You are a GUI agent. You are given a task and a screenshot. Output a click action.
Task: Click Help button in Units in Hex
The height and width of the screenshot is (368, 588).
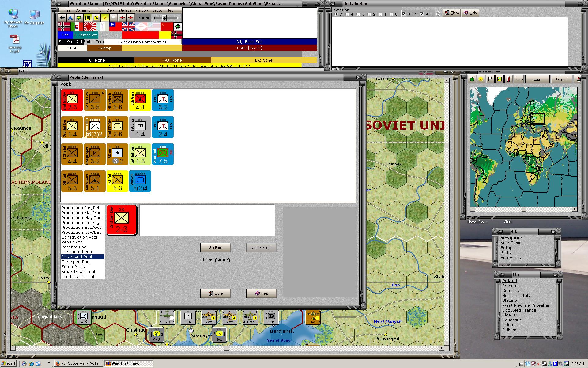(470, 13)
